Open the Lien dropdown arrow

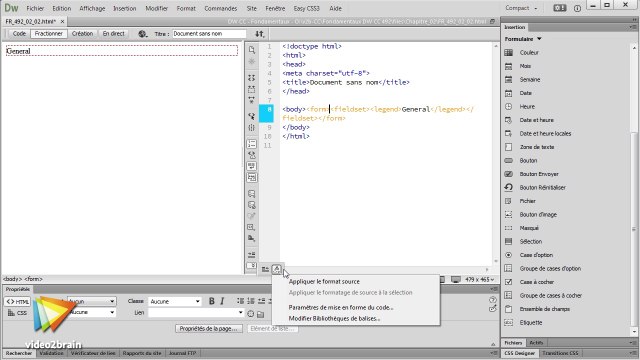click(240, 313)
